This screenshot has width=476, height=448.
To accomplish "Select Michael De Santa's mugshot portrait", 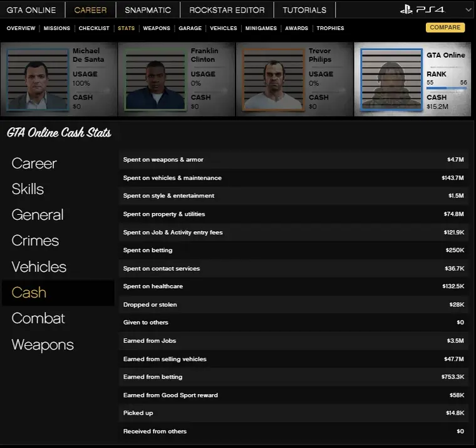I will tap(37, 79).
